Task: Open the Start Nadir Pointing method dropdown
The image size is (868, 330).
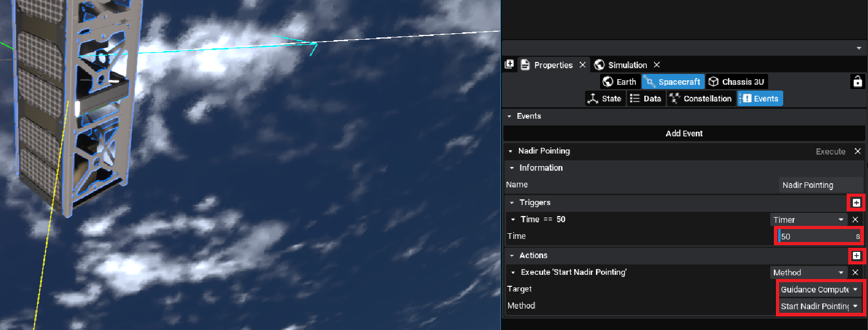Action: point(819,306)
